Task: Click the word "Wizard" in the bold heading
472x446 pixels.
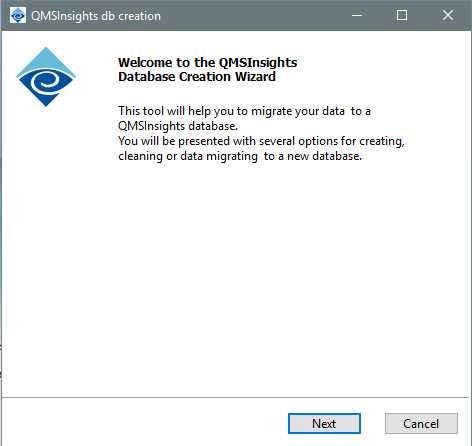Action: pyautogui.click(x=255, y=77)
